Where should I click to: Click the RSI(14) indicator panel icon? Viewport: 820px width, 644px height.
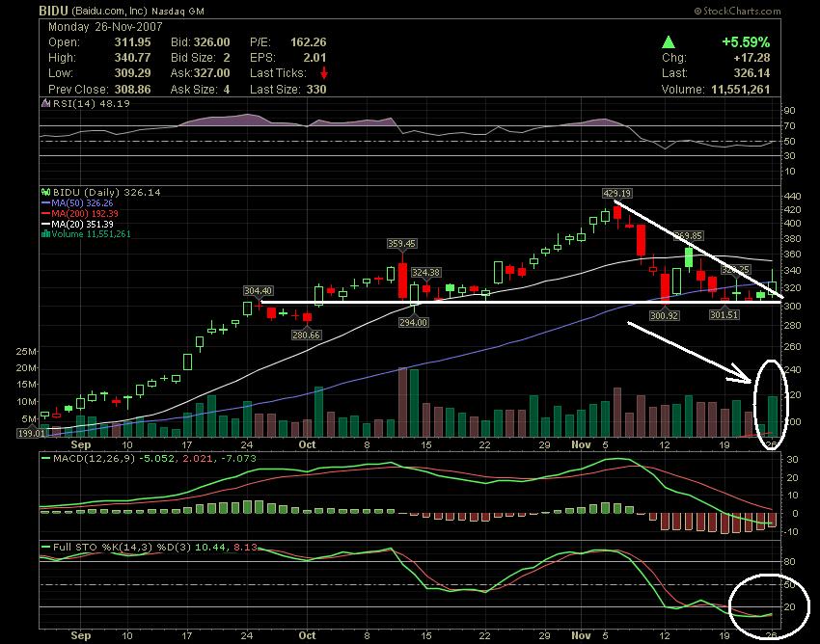tap(46, 103)
